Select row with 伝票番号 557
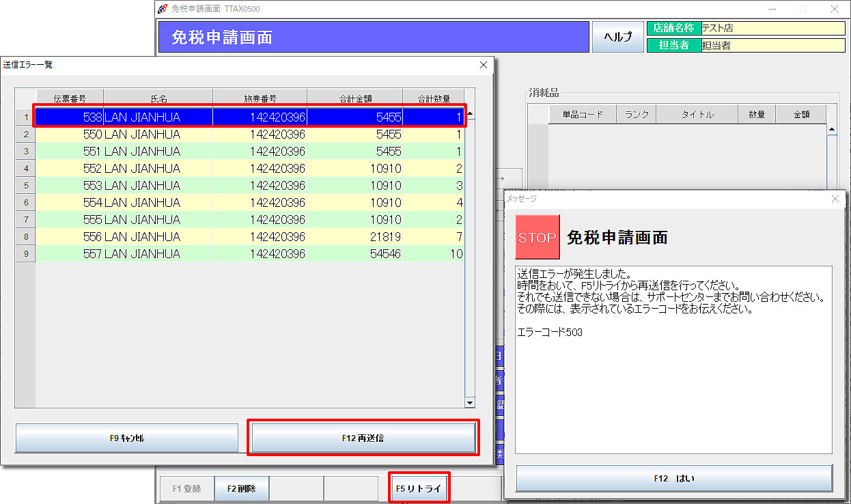The width and height of the screenshot is (851, 504). (249, 254)
